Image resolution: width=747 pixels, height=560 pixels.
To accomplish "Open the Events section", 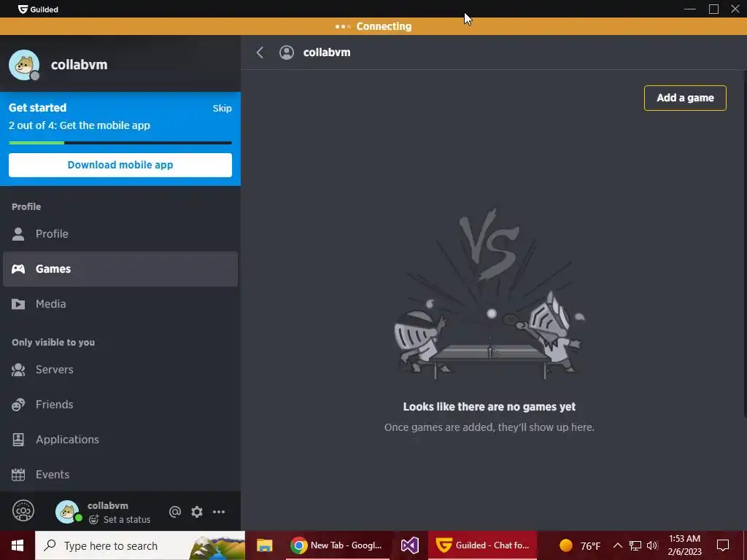I will click(x=120, y=474).
